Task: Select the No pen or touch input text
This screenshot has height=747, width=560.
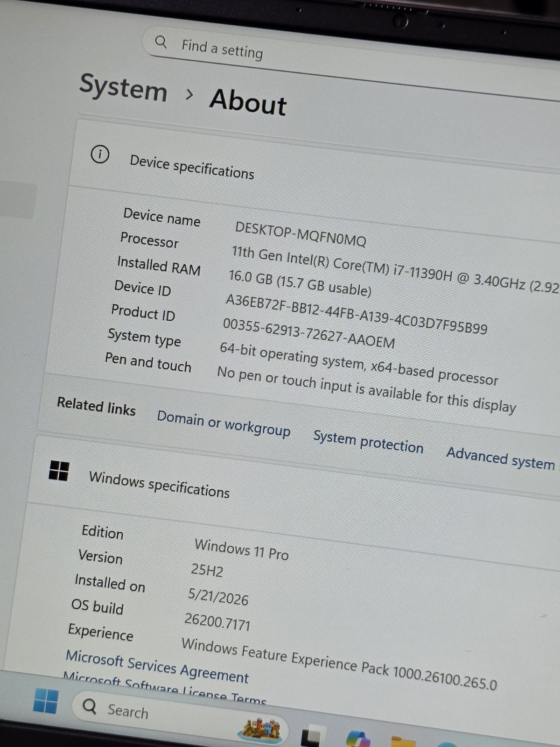Action: pyautogui.click(x=367, y=389)
